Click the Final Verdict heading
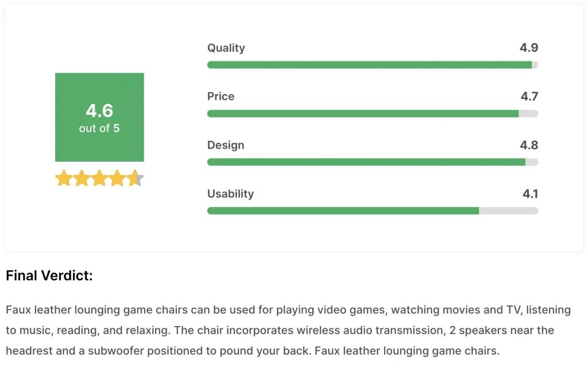Screen dimensions: 588x365 [x=49, y=275]
